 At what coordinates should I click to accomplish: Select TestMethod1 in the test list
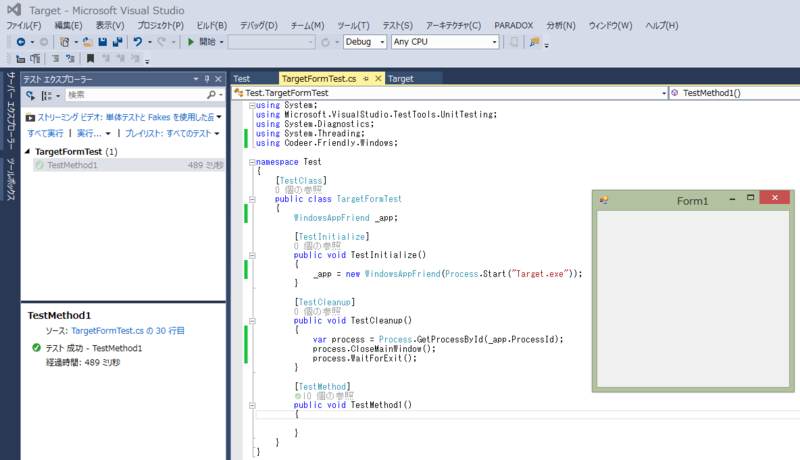click(129, 165)
